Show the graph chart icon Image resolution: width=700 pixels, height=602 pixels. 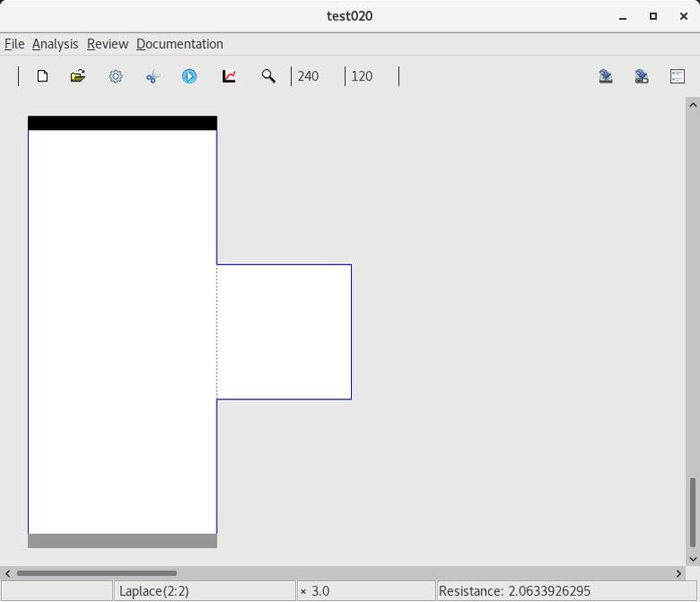[229, 76]
